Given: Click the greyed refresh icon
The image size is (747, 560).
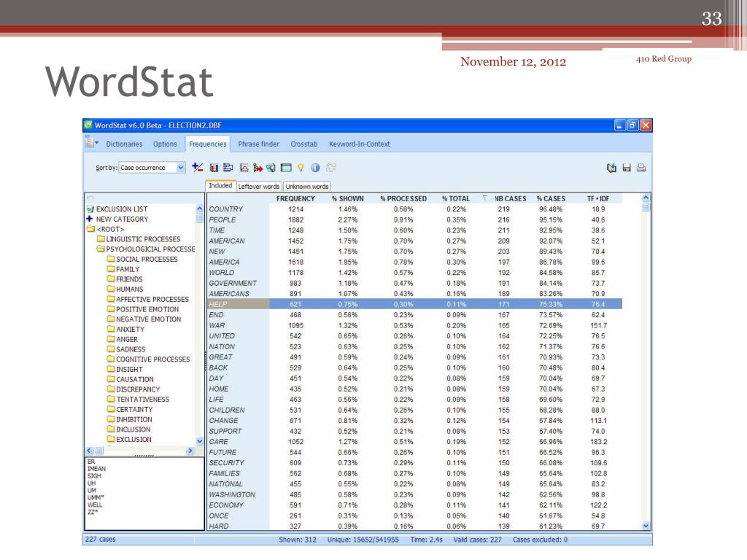Looking at the screenshot, I should 331,168.
